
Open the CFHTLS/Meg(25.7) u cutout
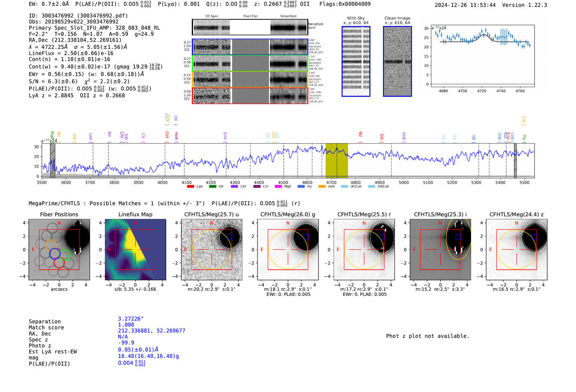[211, 250]
